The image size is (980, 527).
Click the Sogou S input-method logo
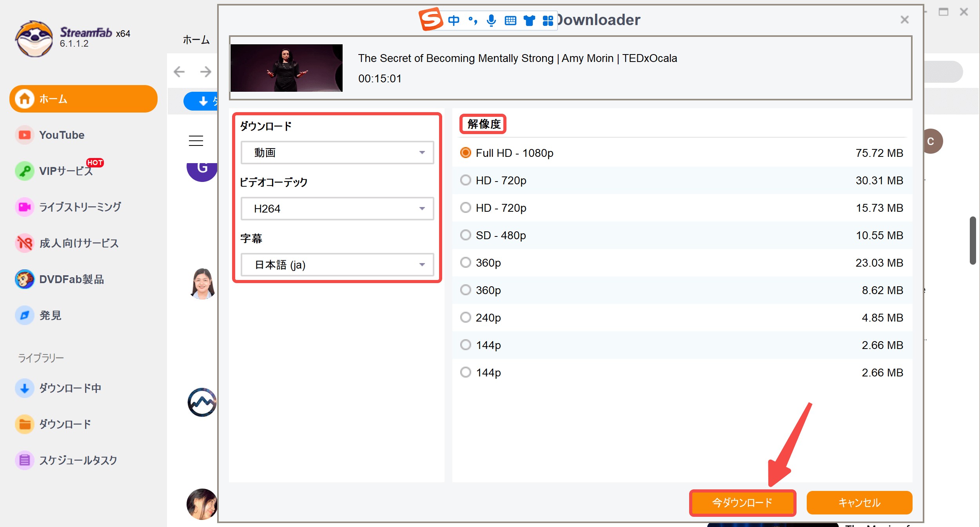[431, 19]
